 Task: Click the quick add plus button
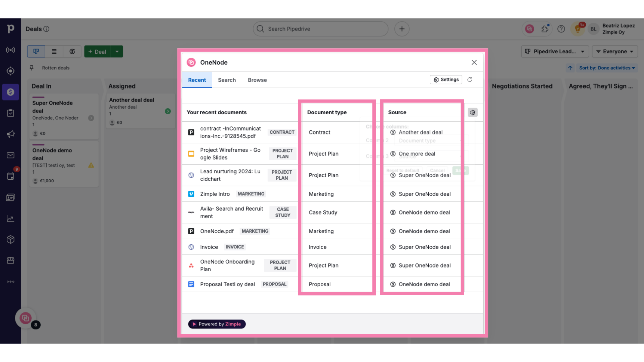point(402,29)
